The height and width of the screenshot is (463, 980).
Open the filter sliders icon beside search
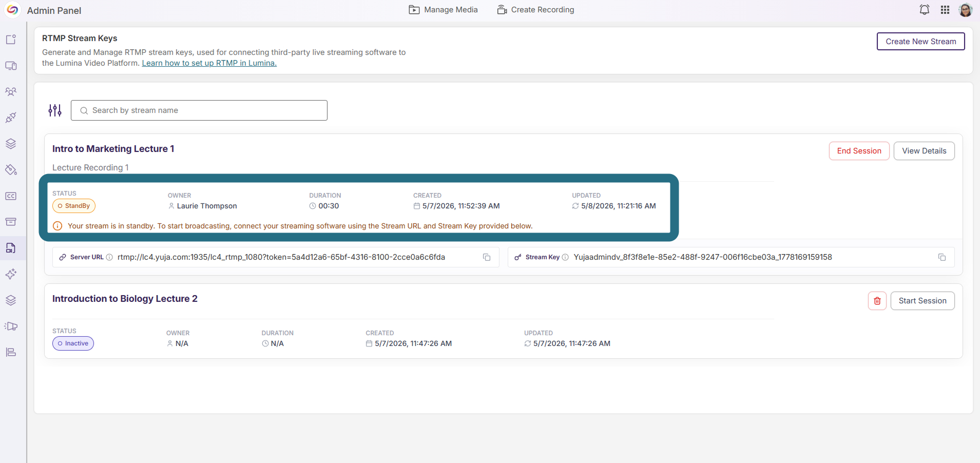[55, 110]
